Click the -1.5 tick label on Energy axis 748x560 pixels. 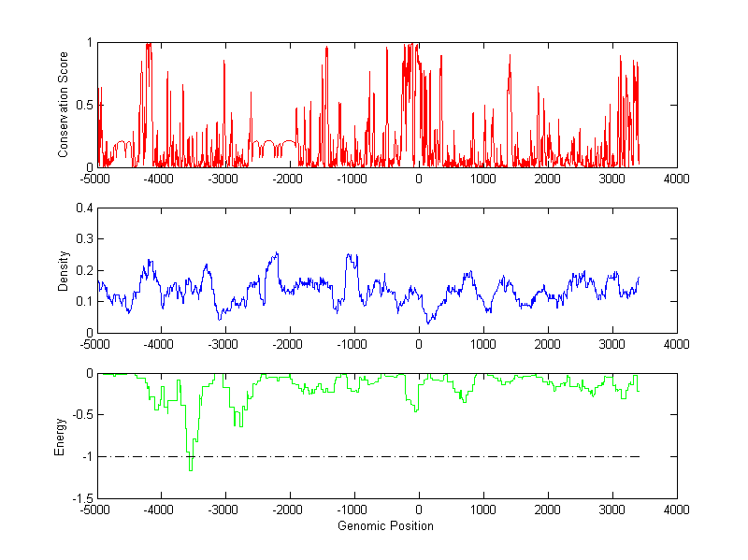click(x=80, y=498)
